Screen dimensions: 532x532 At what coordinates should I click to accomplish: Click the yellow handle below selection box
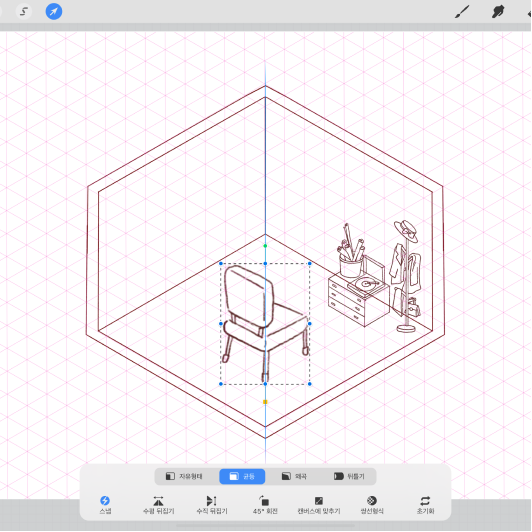pos(265,402)
